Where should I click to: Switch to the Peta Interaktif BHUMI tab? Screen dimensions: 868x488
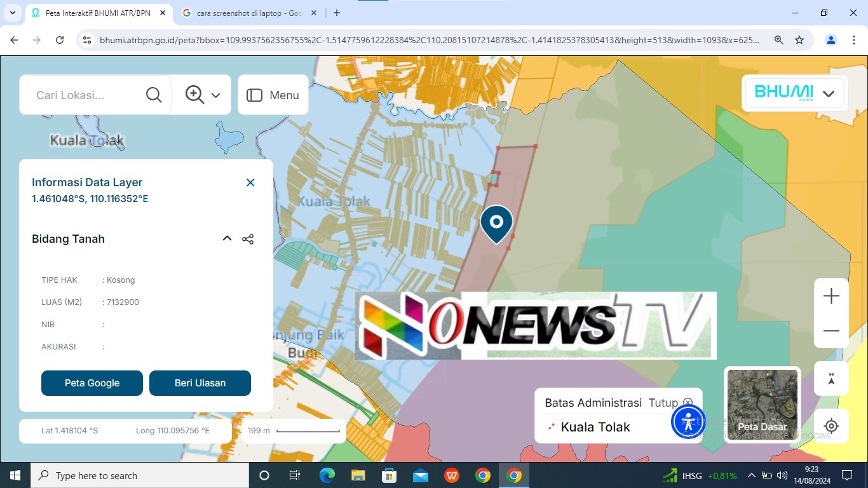(98, 13)
